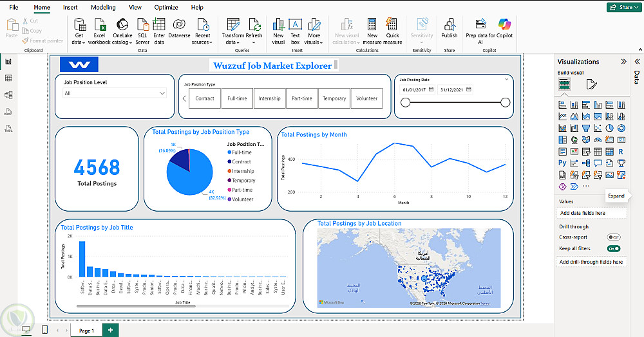Select the R script visual icon
The width and height of the screenshot is (644, 337).
coord(621,152)
